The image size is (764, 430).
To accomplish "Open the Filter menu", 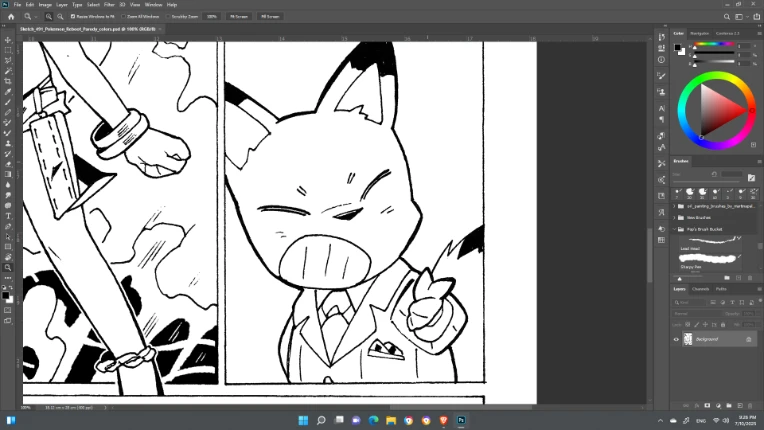I will point(109,4).
